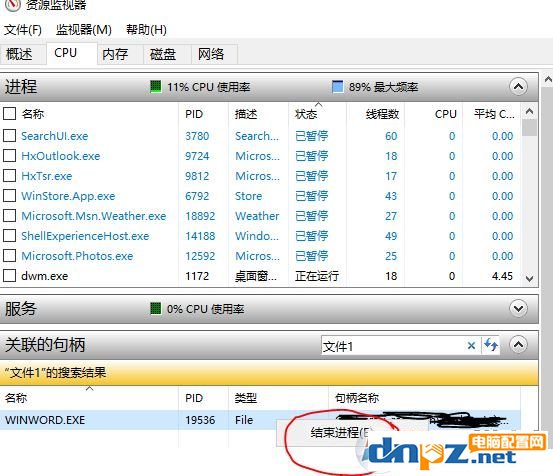Screen dimensions: 553x476
Task: Click the refresh search results icon
Action: click(x=491, y=345)
